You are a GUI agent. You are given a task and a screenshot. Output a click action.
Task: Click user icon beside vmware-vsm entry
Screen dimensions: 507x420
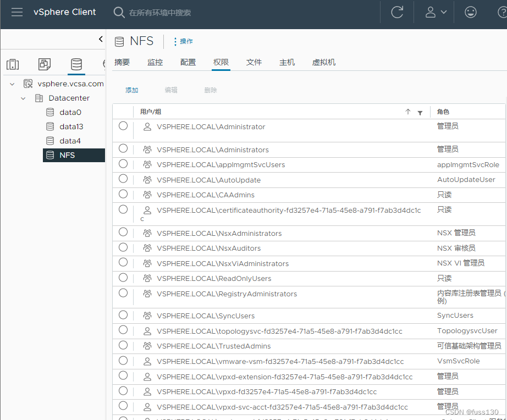[x=147, y=362]
